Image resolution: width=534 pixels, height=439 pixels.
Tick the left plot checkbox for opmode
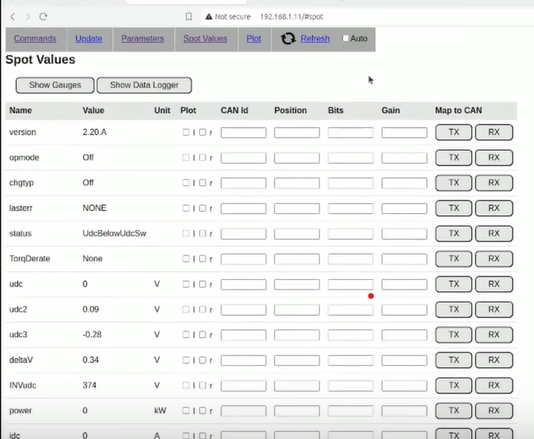pos(186,157)
